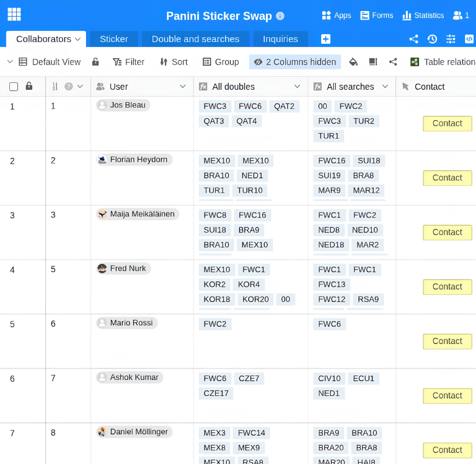Click the header lock icon
476x464 pixels.
point(29,86)
